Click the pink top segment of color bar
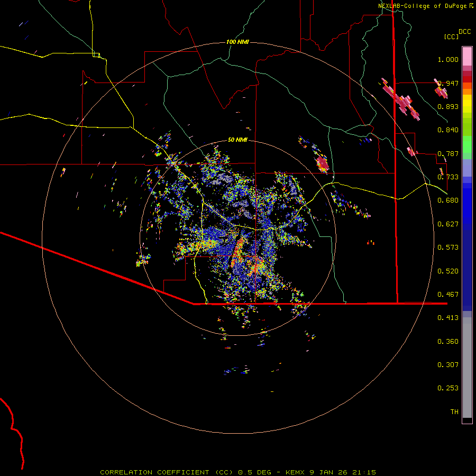 pyautogui.click(x=467, y=57)
